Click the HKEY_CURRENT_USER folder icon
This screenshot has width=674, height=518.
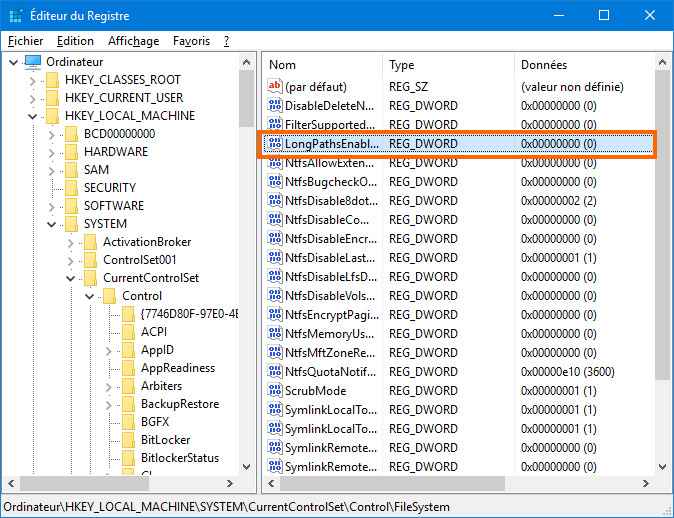[52, 98]
